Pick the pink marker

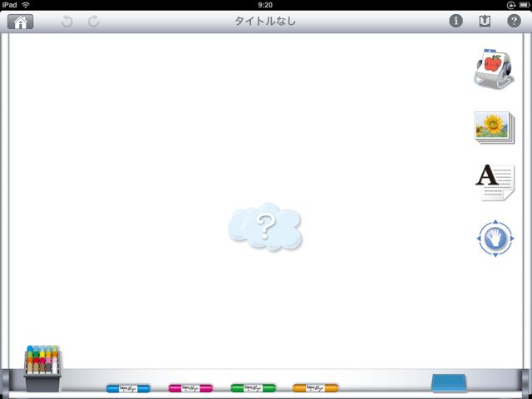coord(190,388)
